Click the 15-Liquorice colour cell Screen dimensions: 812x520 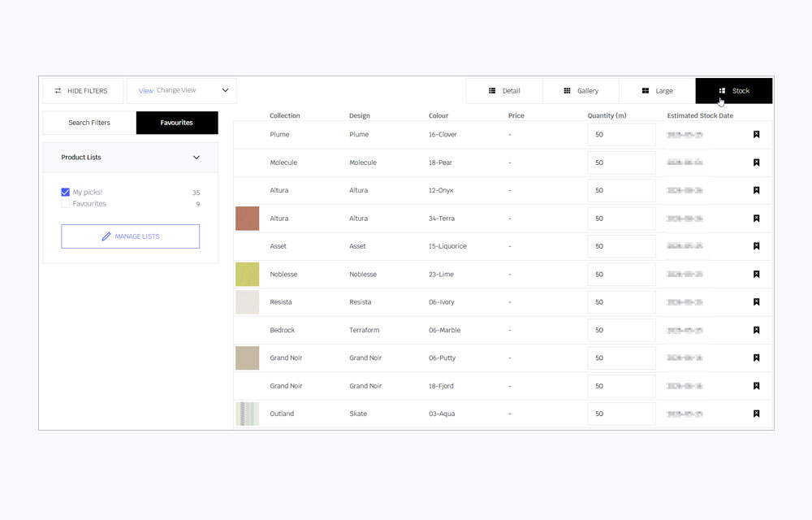pos(447,246)
